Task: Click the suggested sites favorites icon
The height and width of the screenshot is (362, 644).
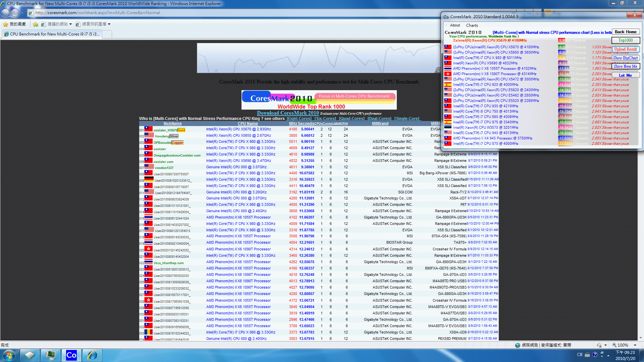Action: pos(43,24)
